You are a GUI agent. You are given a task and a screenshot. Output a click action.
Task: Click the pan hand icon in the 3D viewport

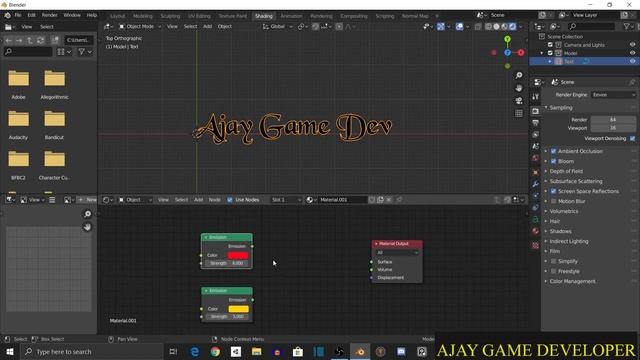519,88
